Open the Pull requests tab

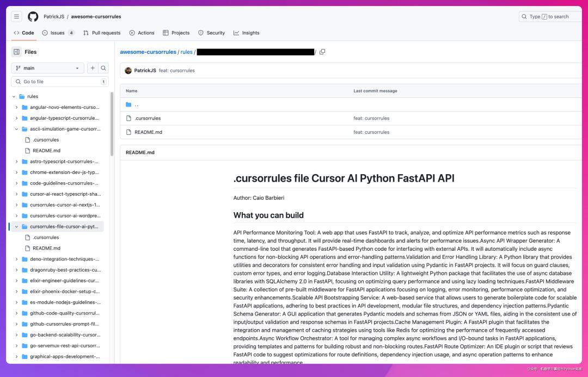(x=102, y=33)
